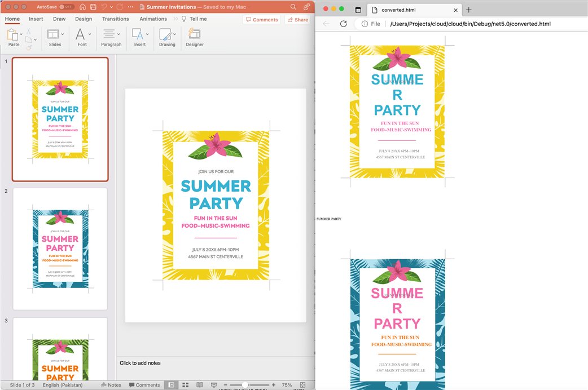Screen dimensions: 588x390
Task: Select the slide 2 thumbnail
Action: coord(60,249)
